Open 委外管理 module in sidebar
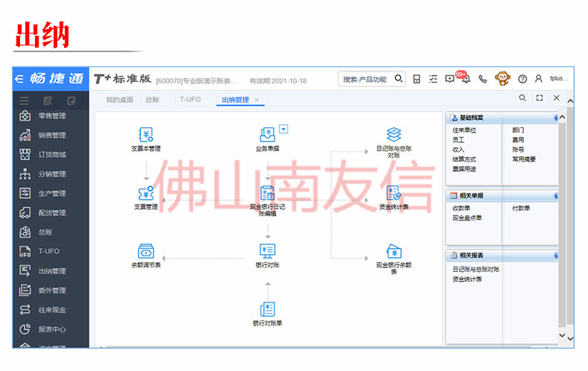 click(51, 291)
